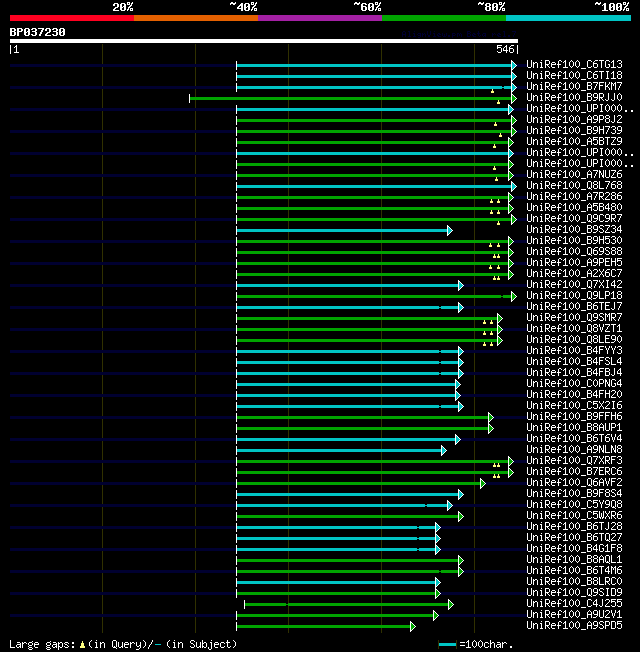Select the UniRef100_B6TEJ7 label
This screenshot has width=640, height=652.
pos(574,306)
